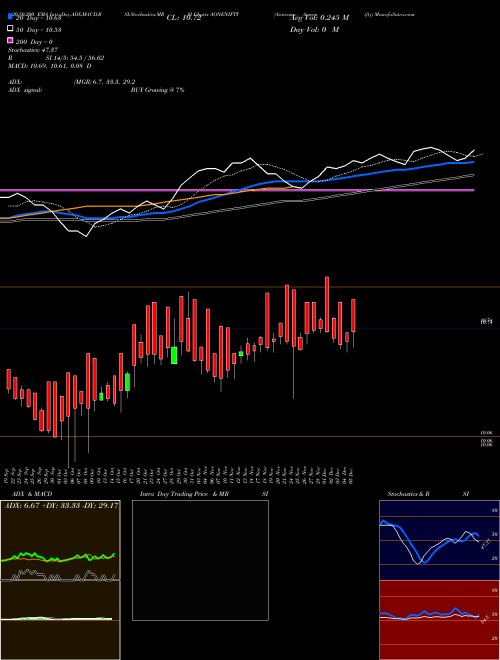
Task: Click the 'Intra Day Trading Price & MRSI' title
Action: 204,494
